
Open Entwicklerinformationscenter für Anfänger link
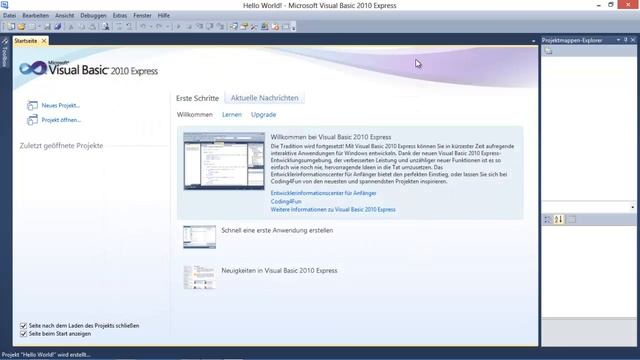pos(323,193)
